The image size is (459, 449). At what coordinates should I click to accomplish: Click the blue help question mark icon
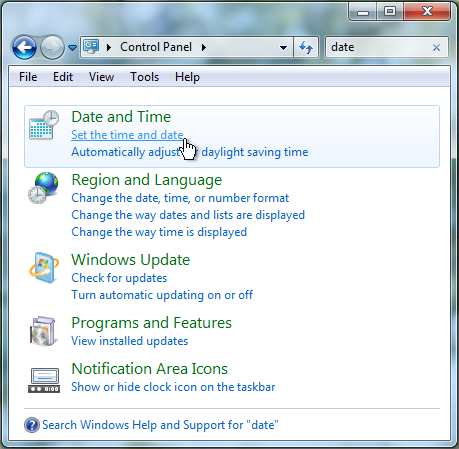(x=32, y=425)
